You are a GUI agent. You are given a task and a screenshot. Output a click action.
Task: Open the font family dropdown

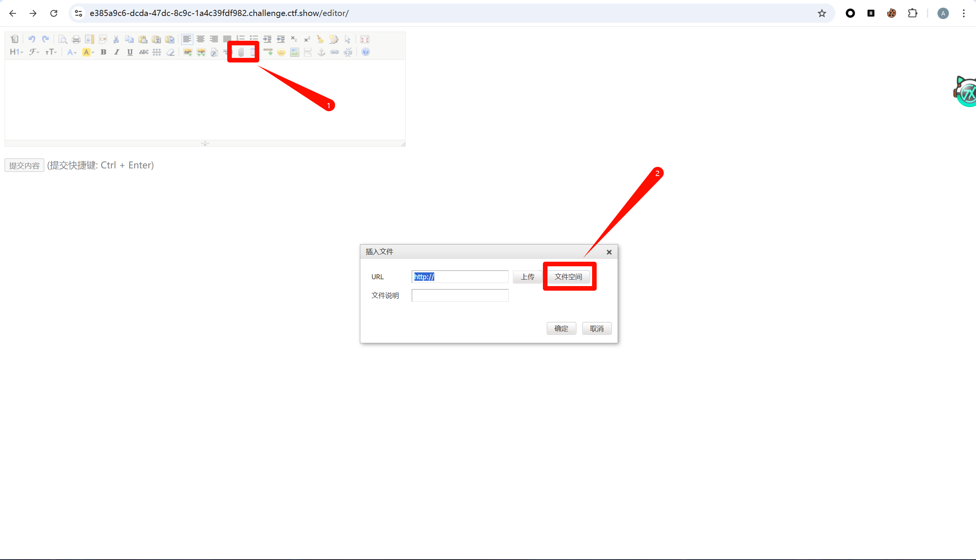pyautogui.click(x=34, y=52)
